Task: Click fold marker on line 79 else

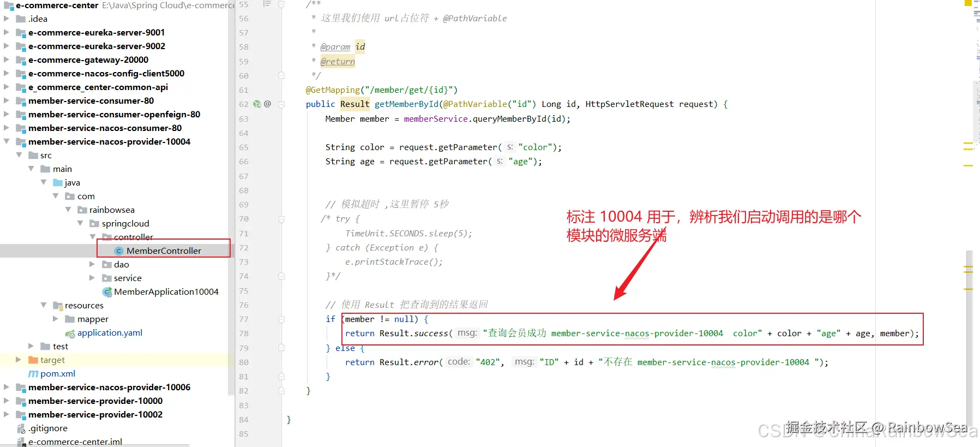Action: click(x=281, y=348)
